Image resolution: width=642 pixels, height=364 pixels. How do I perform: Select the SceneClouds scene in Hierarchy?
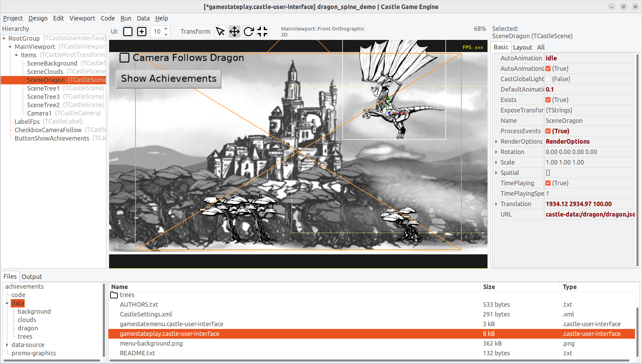pos(44,71)
